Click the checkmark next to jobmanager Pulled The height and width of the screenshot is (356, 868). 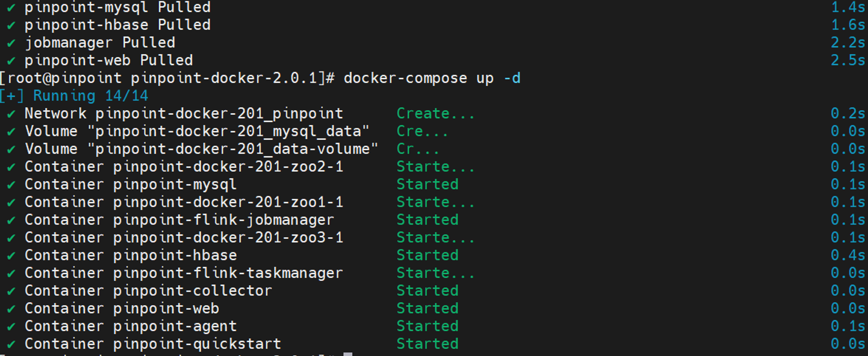click(11, 44)
